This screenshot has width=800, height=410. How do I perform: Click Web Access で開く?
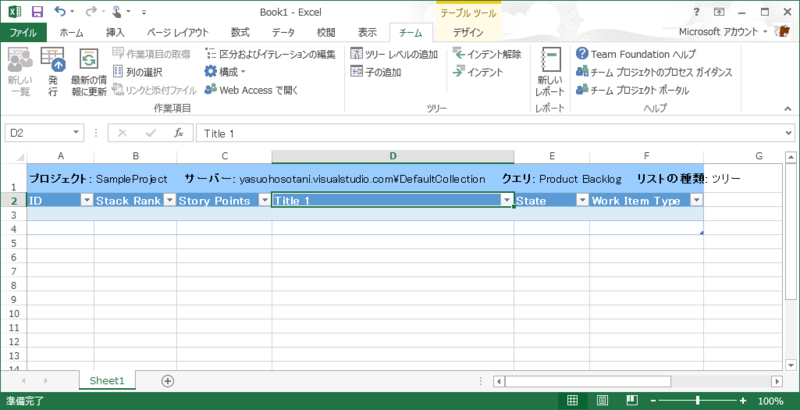[251, 91]
